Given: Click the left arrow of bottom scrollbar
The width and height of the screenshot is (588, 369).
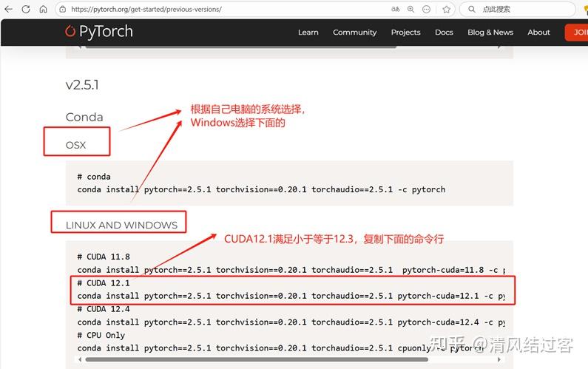Looking at the screenshot, I should click(79, 359).
